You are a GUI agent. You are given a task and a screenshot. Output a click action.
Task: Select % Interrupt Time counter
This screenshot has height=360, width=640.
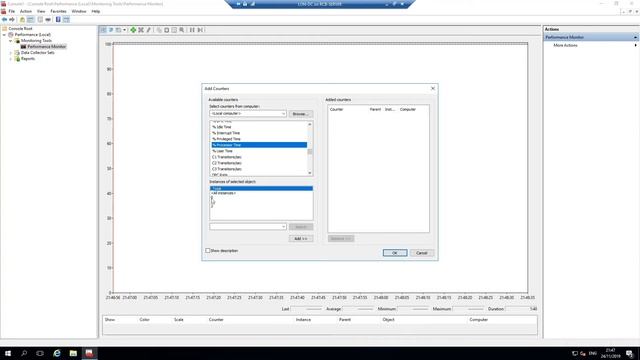[x=226, y=133]
